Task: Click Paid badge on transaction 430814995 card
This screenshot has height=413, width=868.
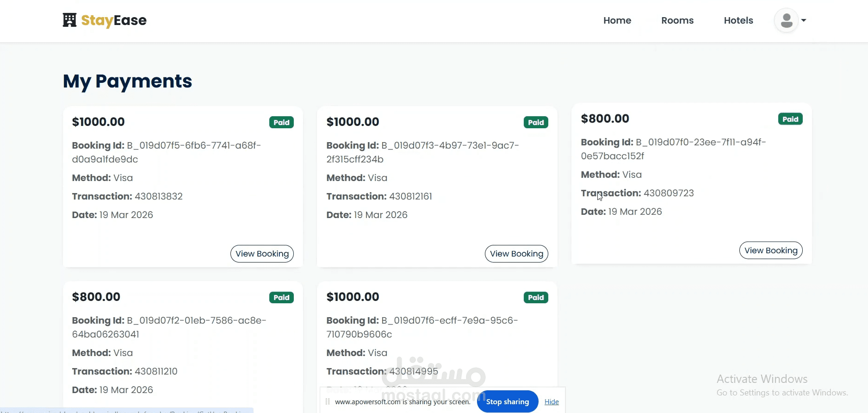Action: pyautogui.click(x=536, y=297)
